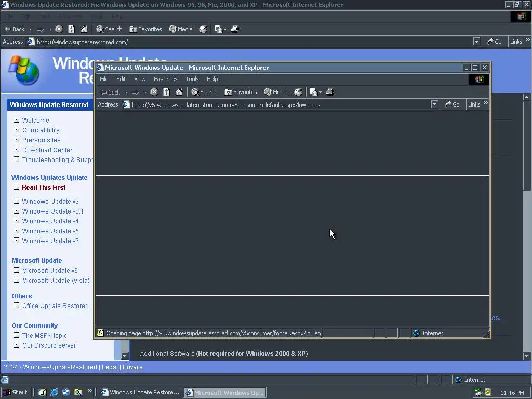Open Windows Update v4 link

pyautogui.click(x=50, y=221)
